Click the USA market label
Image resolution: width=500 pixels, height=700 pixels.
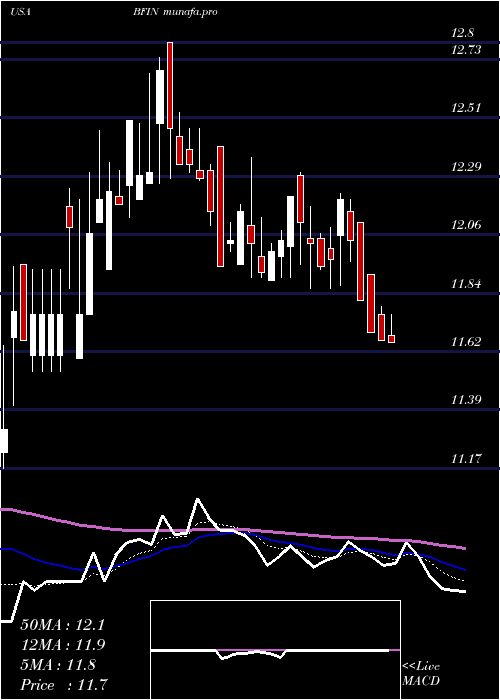20,12
